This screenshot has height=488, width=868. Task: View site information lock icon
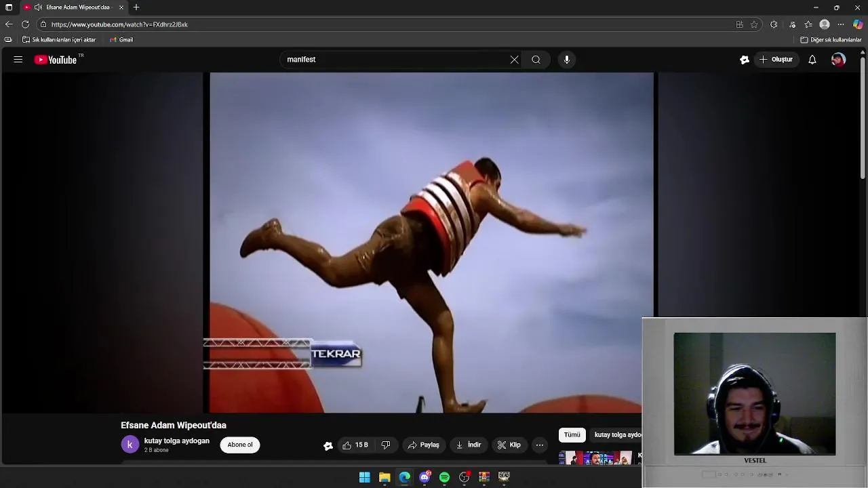[43, 24]
